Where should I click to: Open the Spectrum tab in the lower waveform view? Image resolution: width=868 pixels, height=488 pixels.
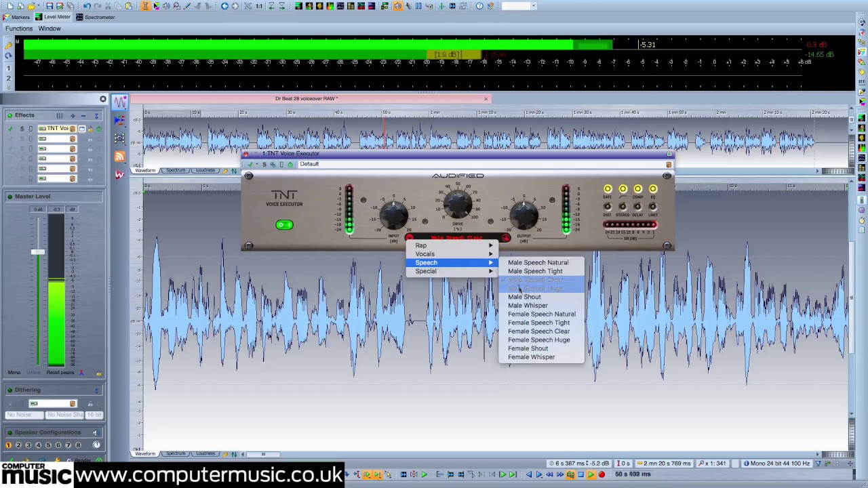(176, 453)
